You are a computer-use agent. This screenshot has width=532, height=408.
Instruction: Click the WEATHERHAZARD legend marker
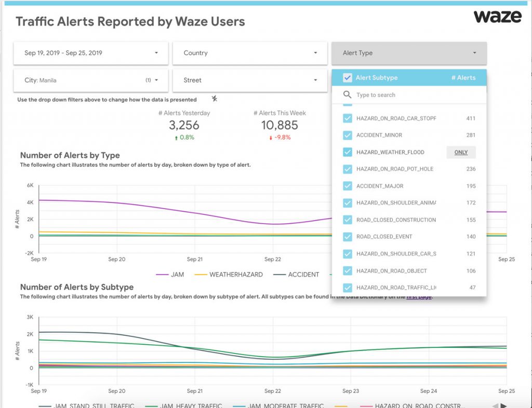(199, 275)
